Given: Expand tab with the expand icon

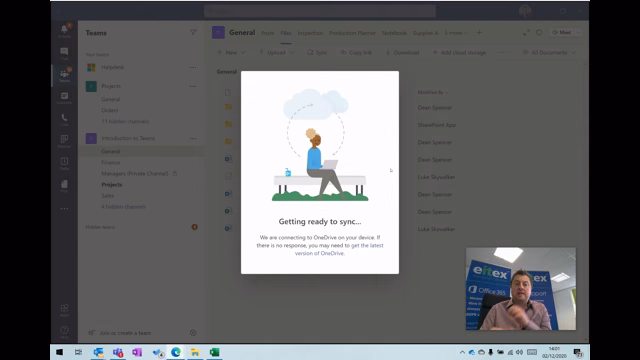Looking at the screenshot, I should (x=527, y=32).
